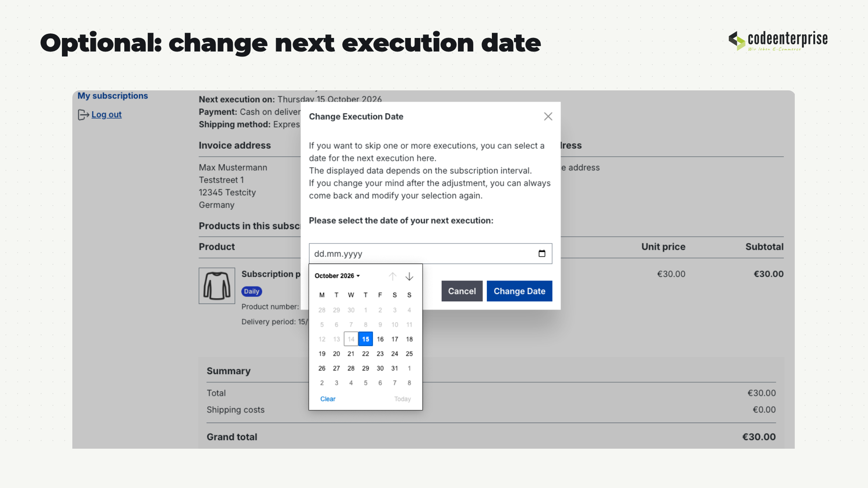
Task: Click Unit price column header
Action: point(663,247)
